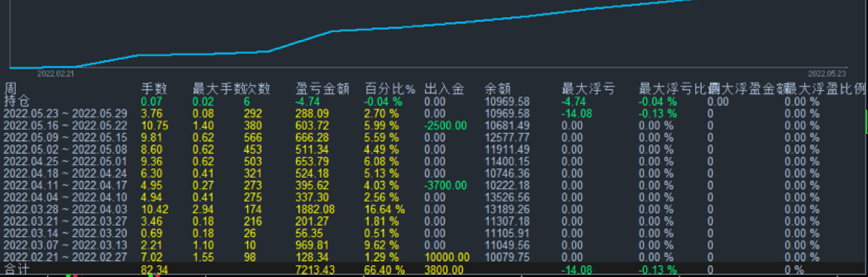Select week row 2022.05.02 ~ 2022.05.08
This screenshot has height=277, width=868.
tap(65, 150)
